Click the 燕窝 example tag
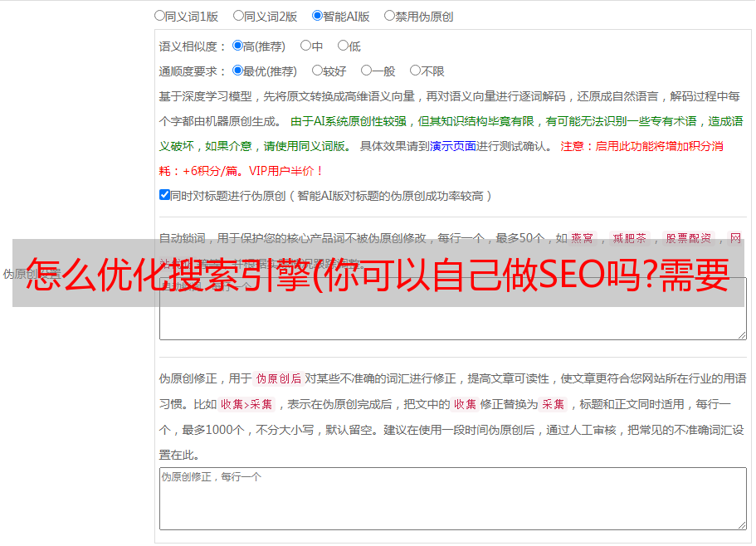756x546 pixels. (582, 238)
